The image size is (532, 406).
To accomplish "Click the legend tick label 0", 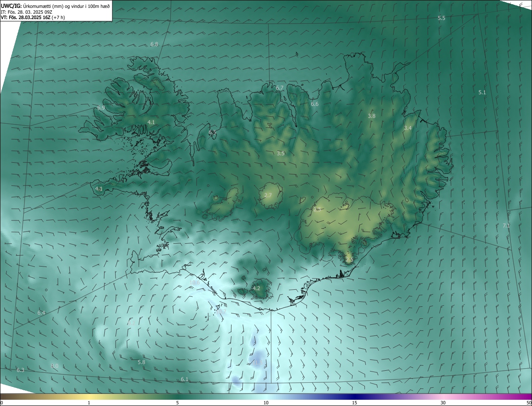I will coord(2,403).
